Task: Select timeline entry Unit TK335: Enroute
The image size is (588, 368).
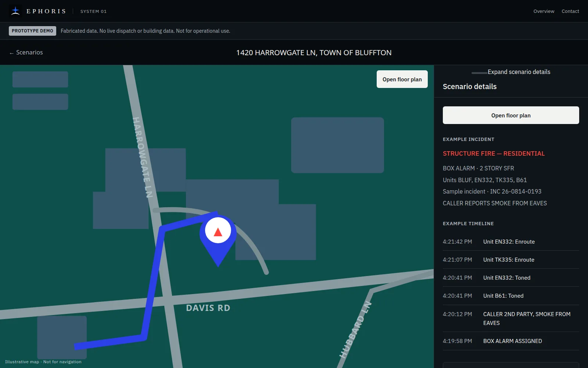Action: 511,260
